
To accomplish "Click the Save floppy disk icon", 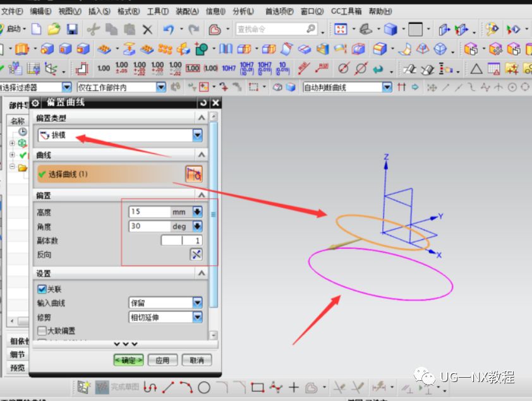I will pos(72,29).
